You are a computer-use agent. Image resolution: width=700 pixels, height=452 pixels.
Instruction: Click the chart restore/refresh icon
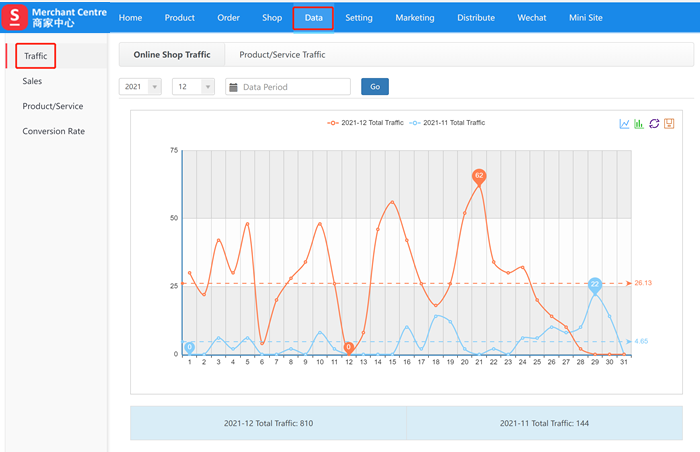coord(654,124)
